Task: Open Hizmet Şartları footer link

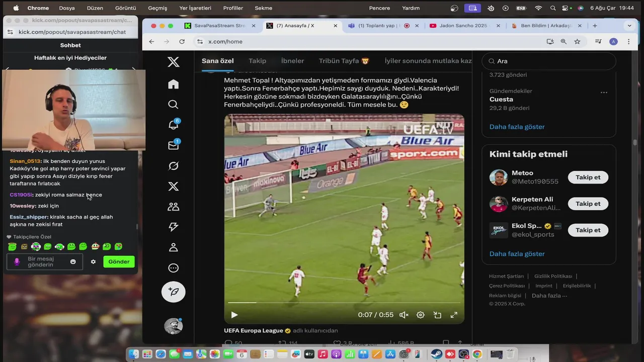Action: tap(506, 276)
